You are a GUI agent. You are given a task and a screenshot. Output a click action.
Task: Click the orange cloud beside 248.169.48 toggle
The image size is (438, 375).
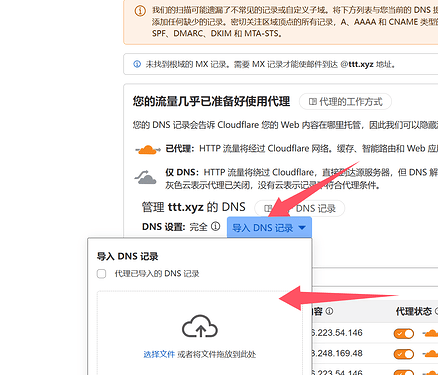point(431,353)
